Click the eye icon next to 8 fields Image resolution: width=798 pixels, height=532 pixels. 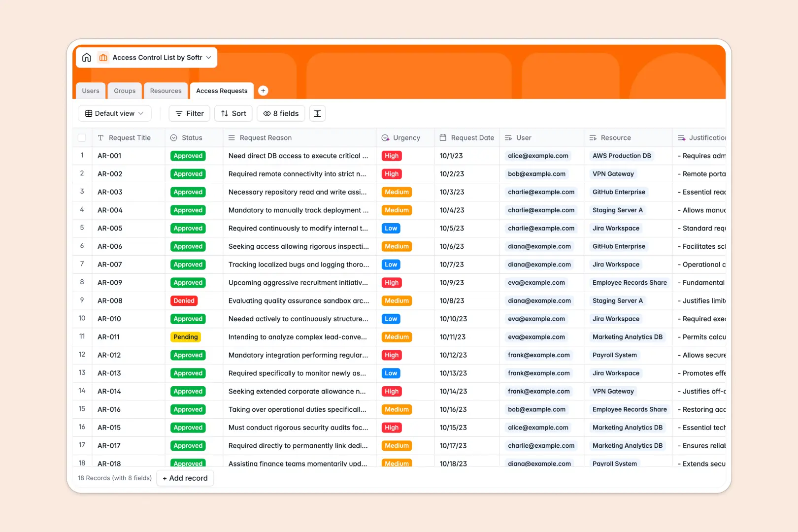point(266,113)
